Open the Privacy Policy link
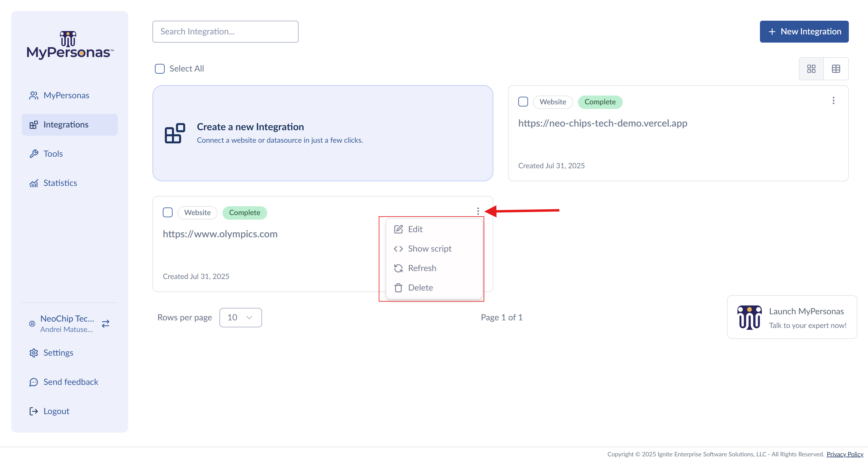Viewport: 868px width, 460px height. [x=844, y=454]
